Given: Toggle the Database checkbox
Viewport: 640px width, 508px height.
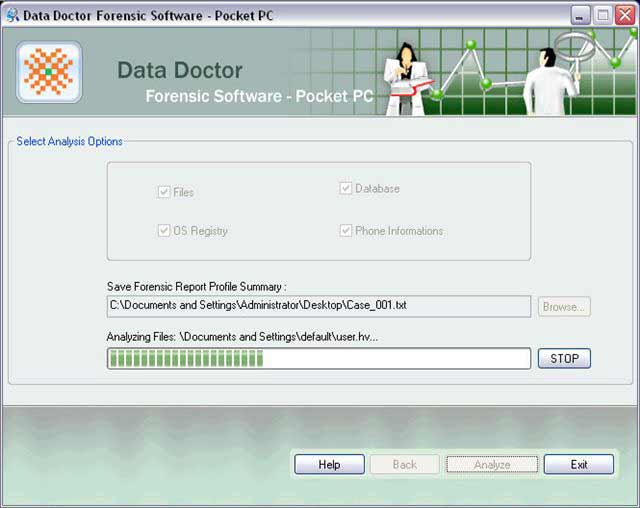Looking at the screenshot, I should [345, 188].
